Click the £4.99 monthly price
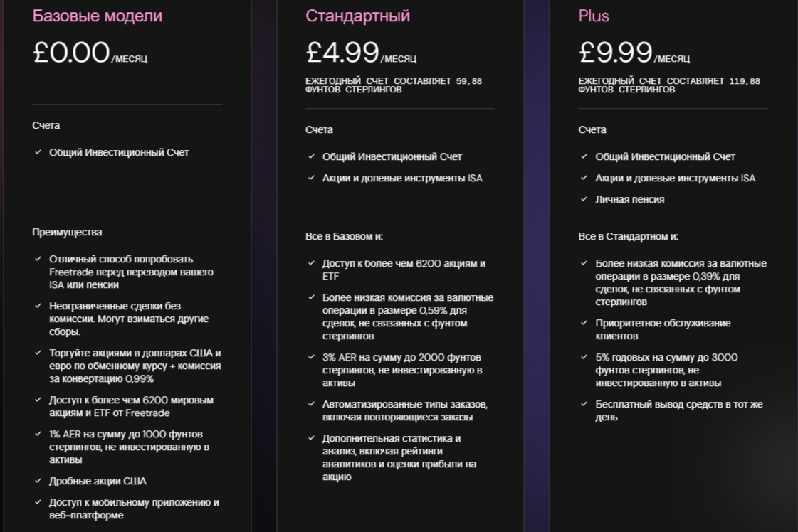This screenshot has width=798, height=532. (x=343, y=53)
